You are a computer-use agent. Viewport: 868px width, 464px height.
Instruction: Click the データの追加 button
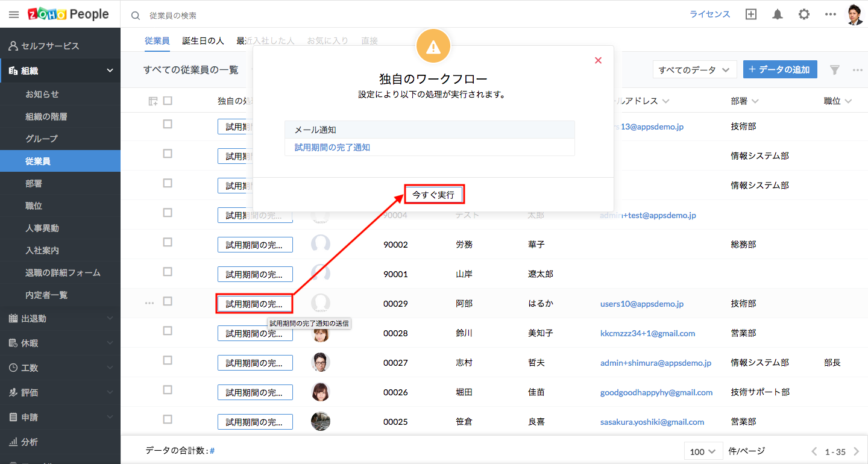[x=779, y=69]
